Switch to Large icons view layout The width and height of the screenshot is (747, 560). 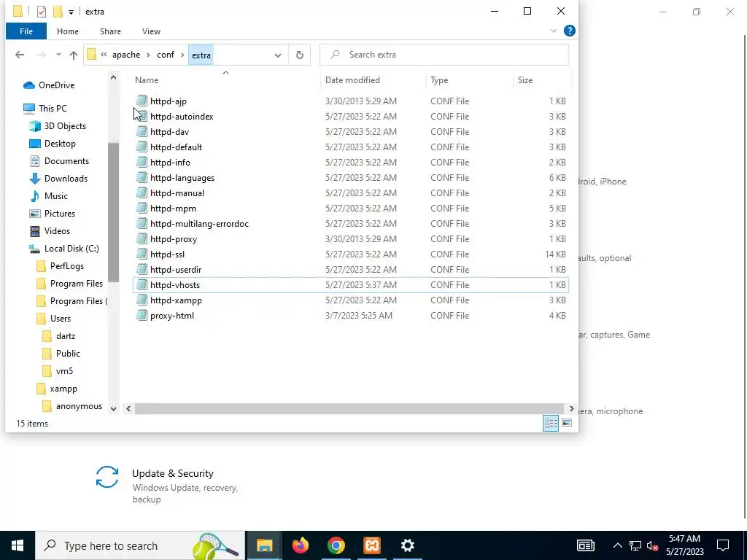(x=566, y=423)
